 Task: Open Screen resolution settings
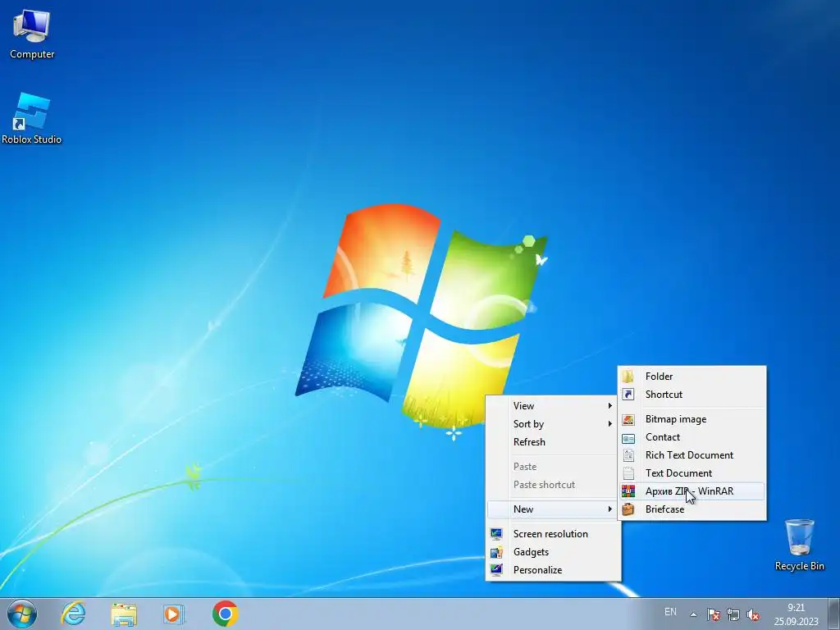coord(553,533)
